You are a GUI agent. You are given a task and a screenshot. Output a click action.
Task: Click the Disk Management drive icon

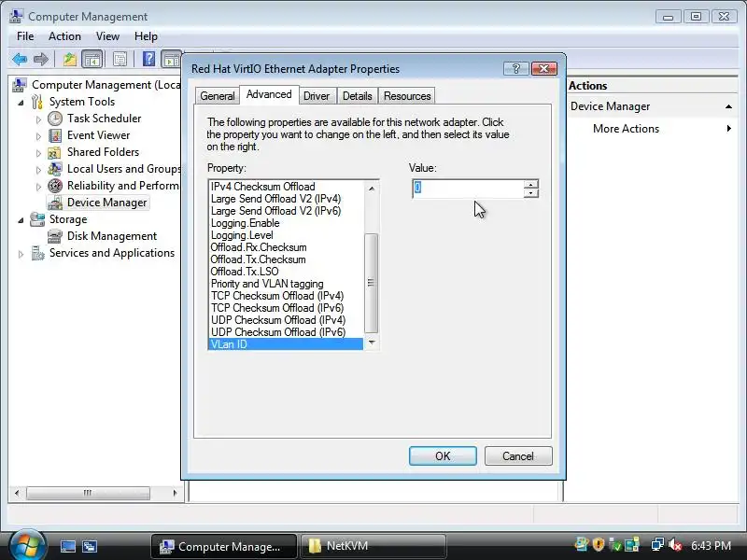click(x=55, y=236)
